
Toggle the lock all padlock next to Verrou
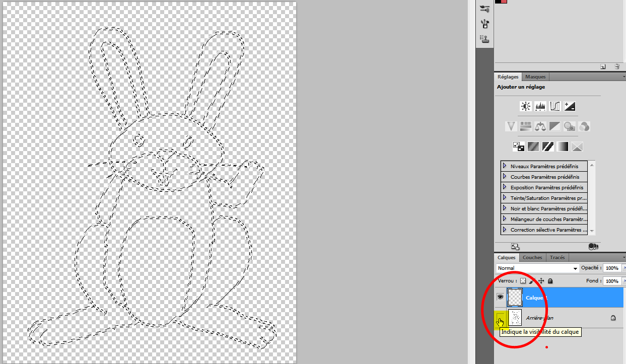[550, 281]
